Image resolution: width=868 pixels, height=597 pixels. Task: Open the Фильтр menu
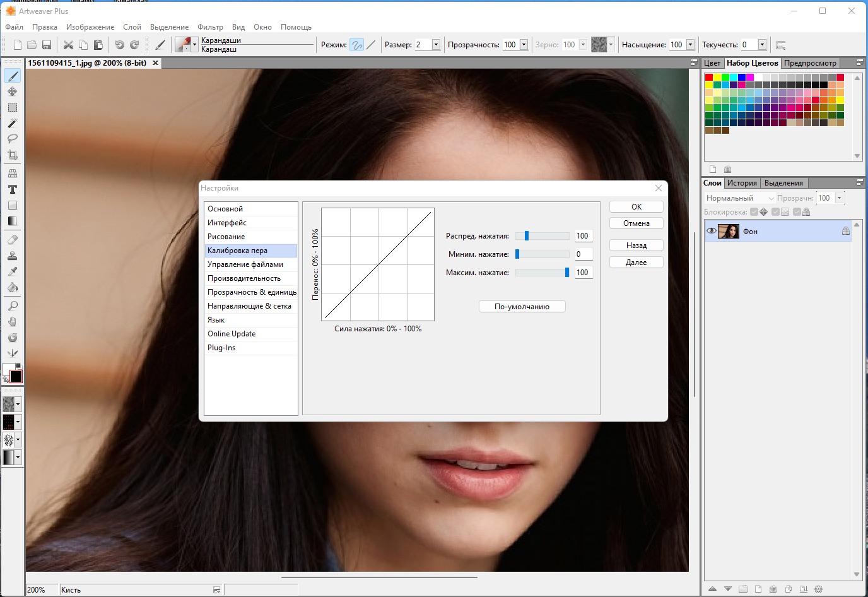point(210,27)
